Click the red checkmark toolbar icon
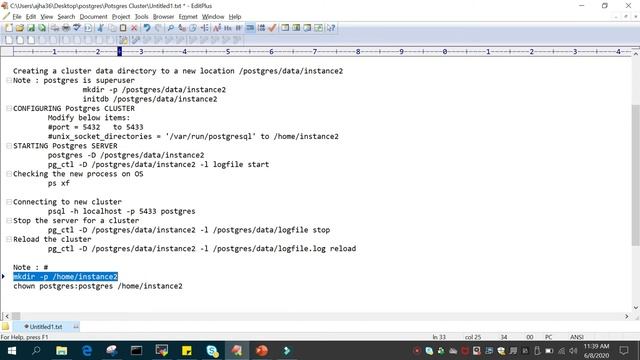 (272, 28)
